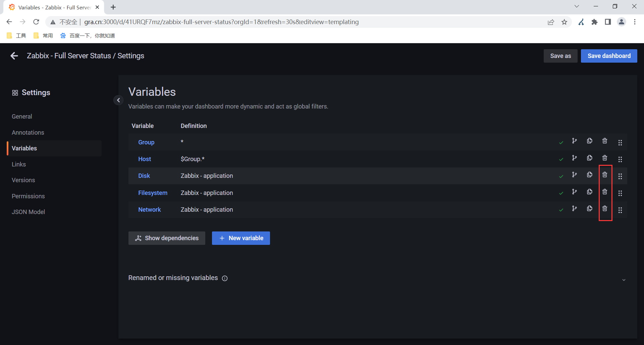This screenshot has height=345, width=644.
Task: Open the Links settings section
Action: (19, 164)
